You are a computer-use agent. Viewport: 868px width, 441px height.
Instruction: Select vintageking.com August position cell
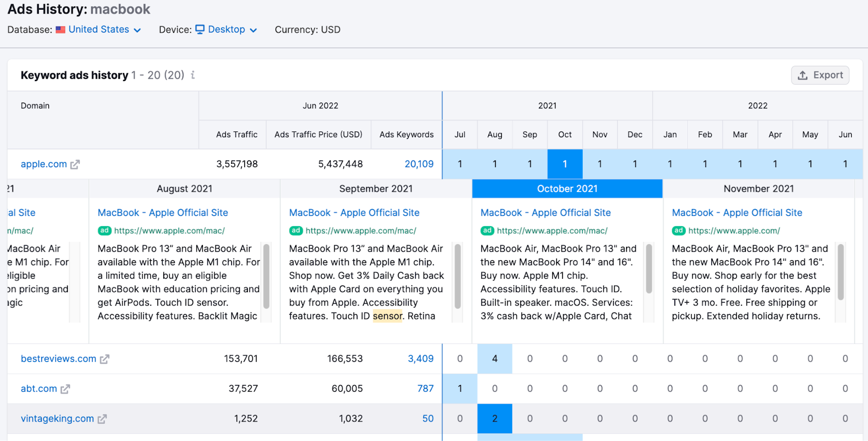pos(495,419)
